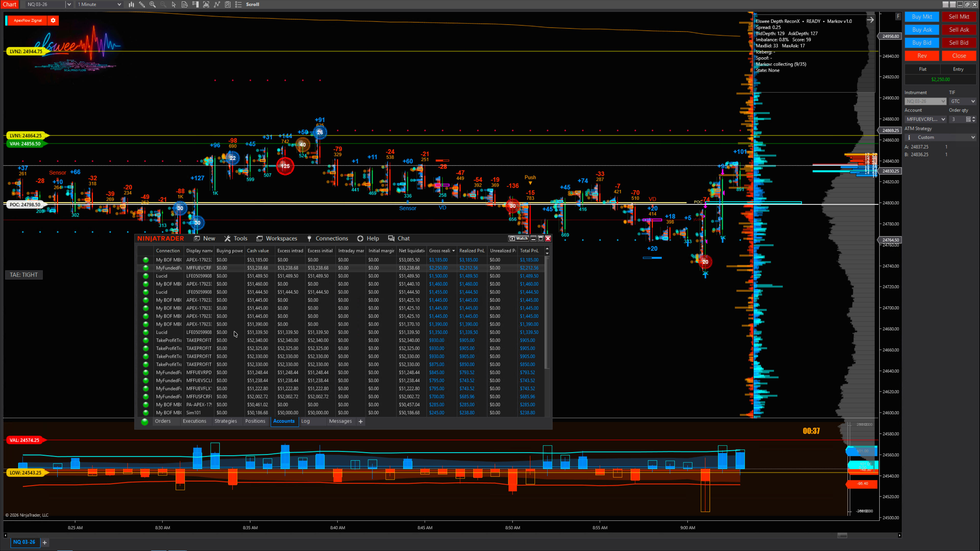Open the Indicators icon in toolbar
Screen dimensions: 980x551
pos(217,5)
